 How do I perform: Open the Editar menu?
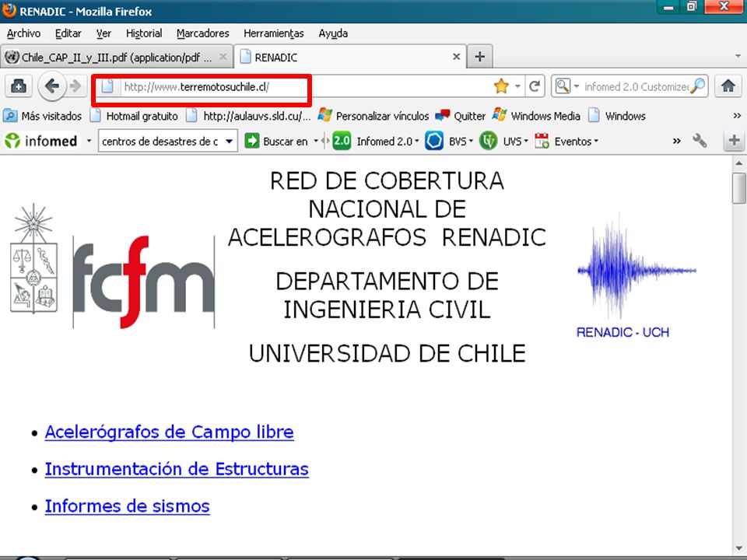click(x=68, y=33)
